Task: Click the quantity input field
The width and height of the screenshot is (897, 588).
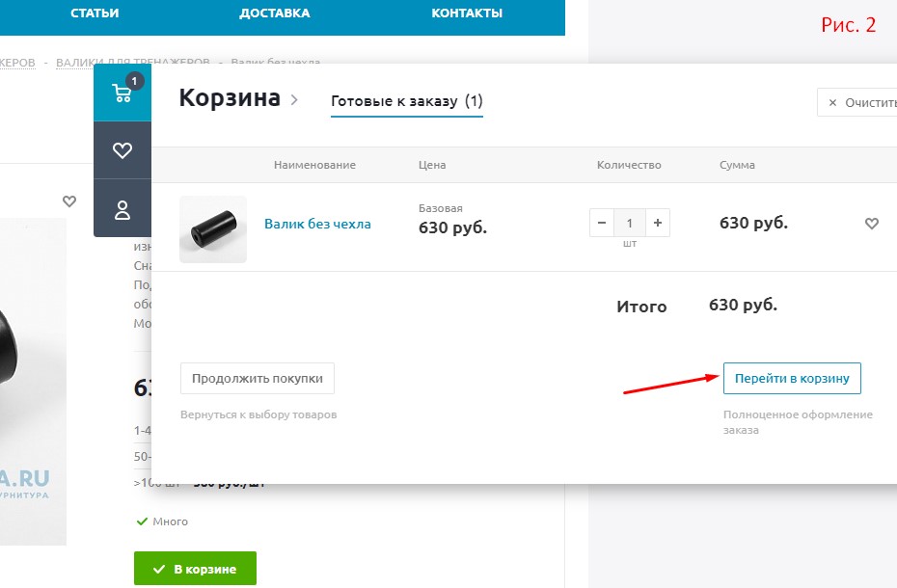Action: click(630, 224)
